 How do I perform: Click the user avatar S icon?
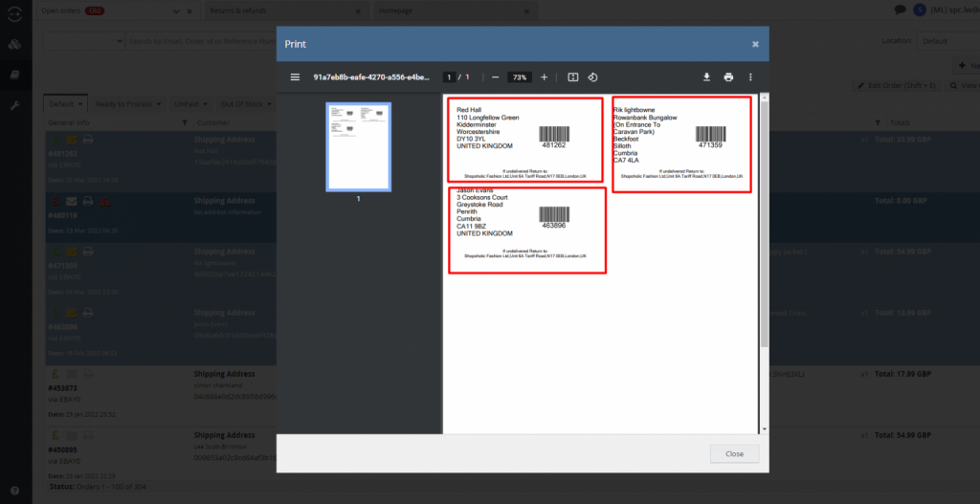coord(919,10)
